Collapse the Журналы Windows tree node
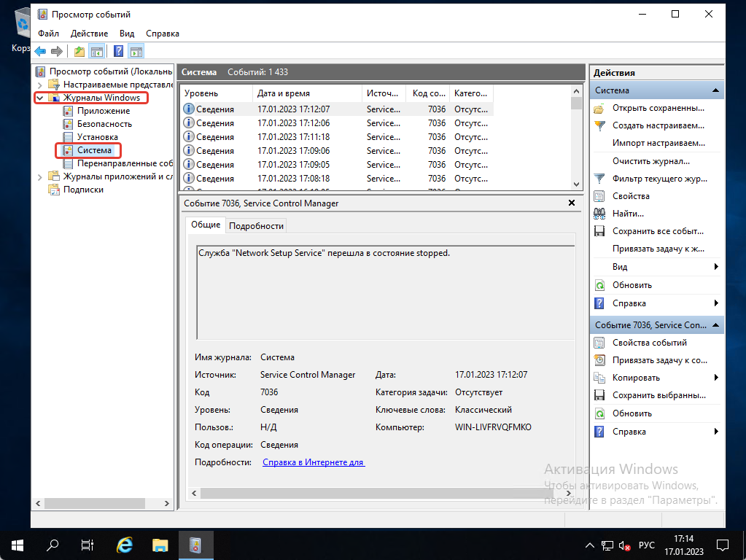This screenshot has width=746, height=560. (x=40, y=98)
